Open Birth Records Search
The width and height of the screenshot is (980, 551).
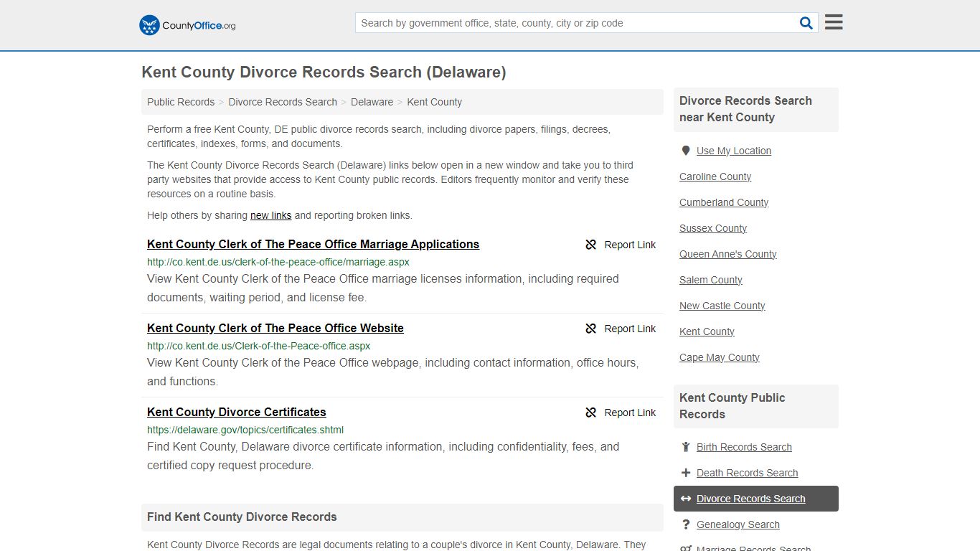pos(744,447)
